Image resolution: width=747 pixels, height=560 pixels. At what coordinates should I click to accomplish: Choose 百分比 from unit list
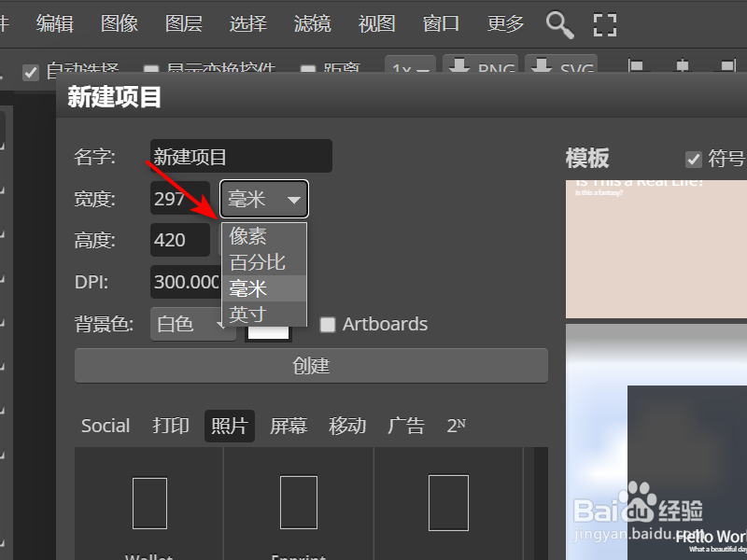coord(264,262)
